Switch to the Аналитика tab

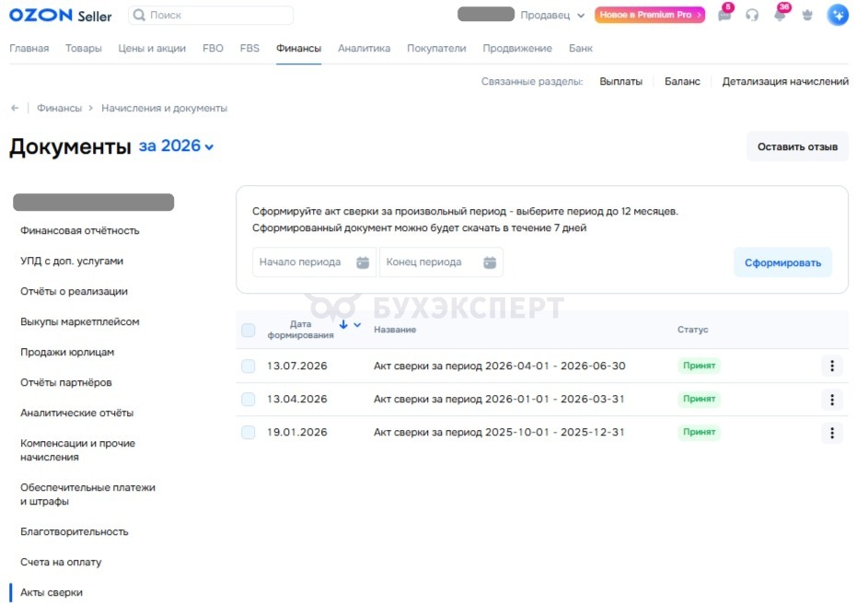(x=364, y=48)
